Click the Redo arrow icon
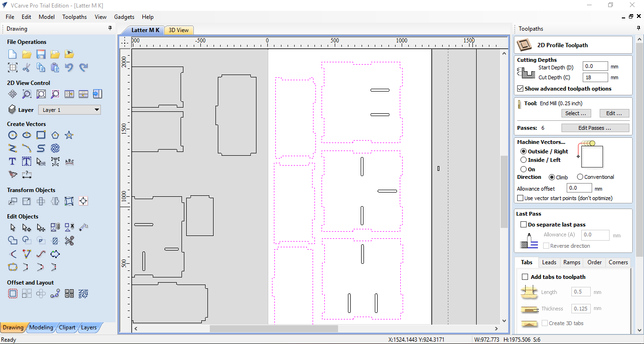The height and width of the screenshot is (344, 644). click(83, 67)
